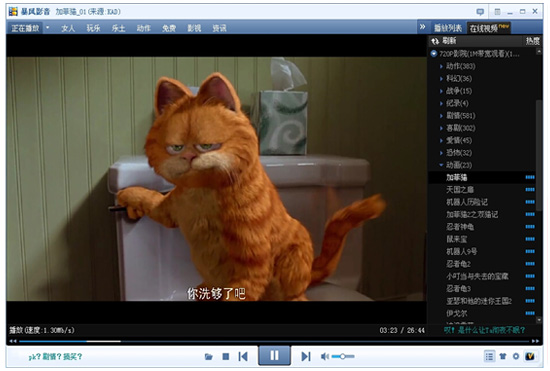Viewport: 550px width, 371px height.
Task: Expand the 科幻(36) category
Action: point(441,79)
